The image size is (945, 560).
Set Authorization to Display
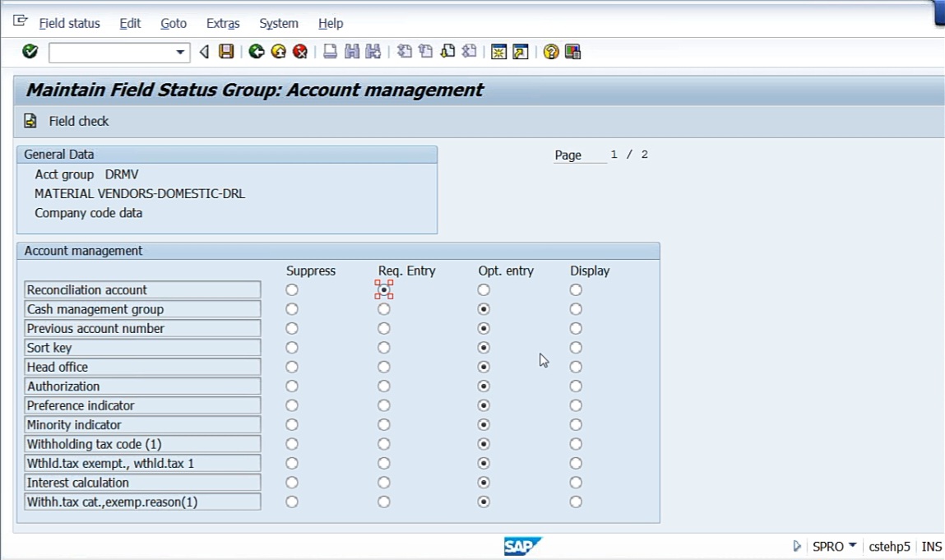[x=576, y=386]
